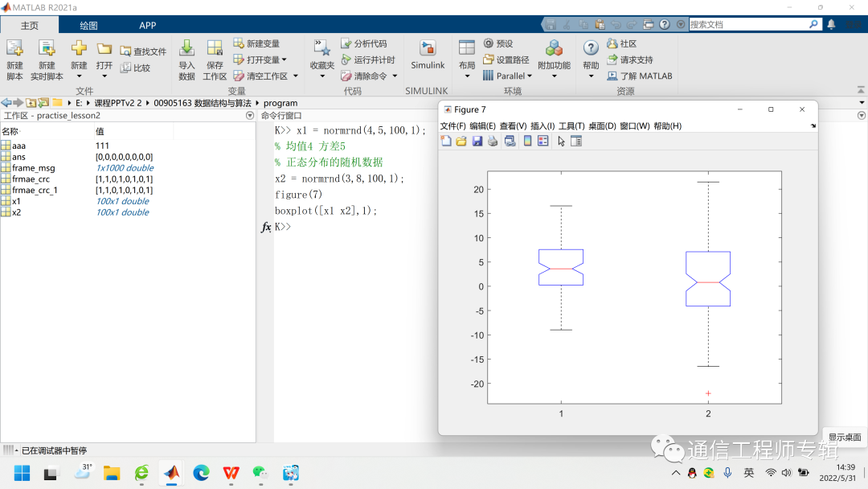Open 预设 preferences
The image size is (868, 489).
pyautogui.click(x=498, y=43)
